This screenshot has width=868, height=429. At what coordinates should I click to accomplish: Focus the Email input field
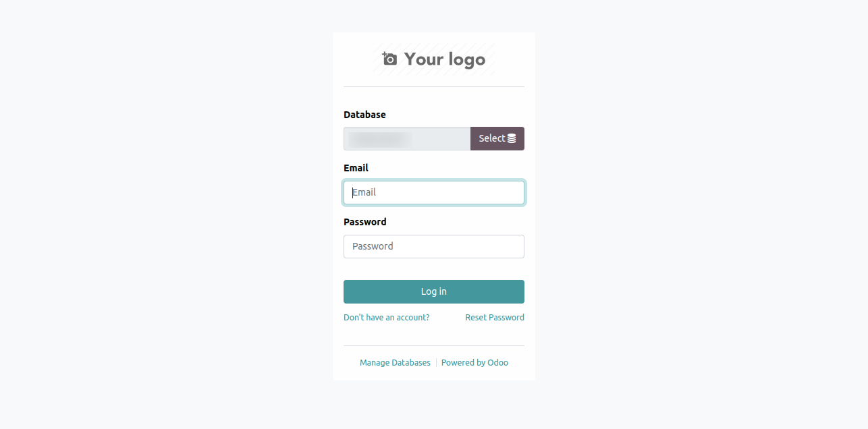pos(434,192)
